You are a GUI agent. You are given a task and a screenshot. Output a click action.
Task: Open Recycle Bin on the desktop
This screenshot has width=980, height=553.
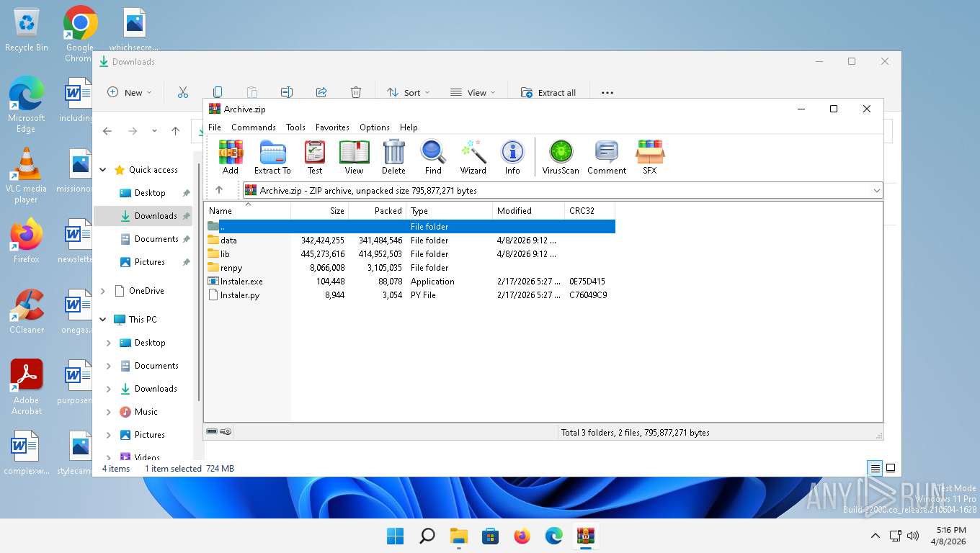click(27, 30)
